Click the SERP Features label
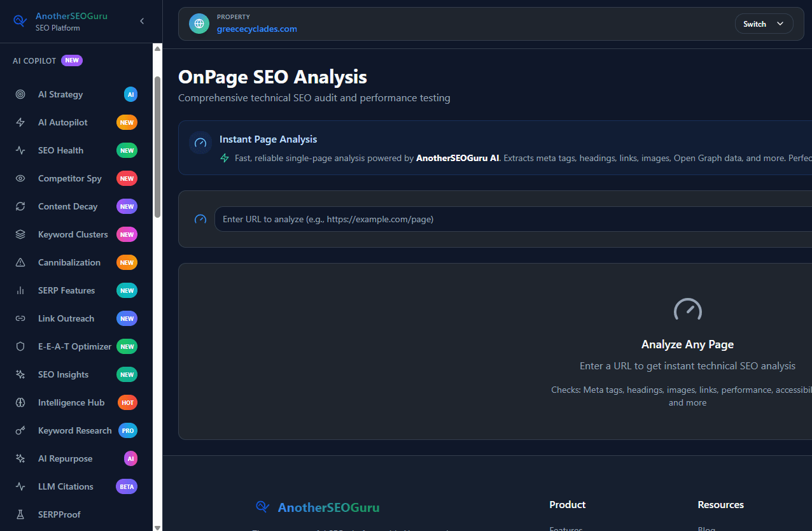 (x=66, y=290)
